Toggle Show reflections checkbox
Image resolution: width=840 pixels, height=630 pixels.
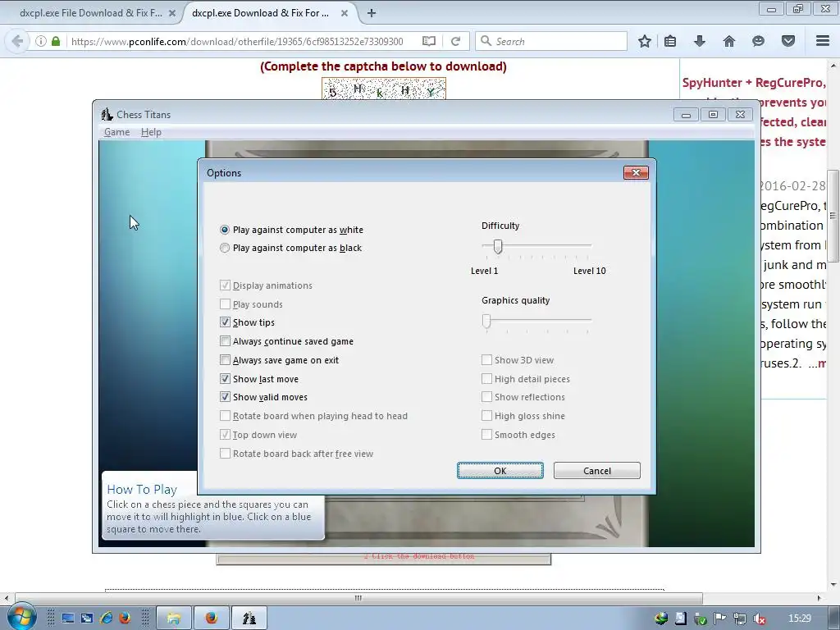(x=486, y=397)
